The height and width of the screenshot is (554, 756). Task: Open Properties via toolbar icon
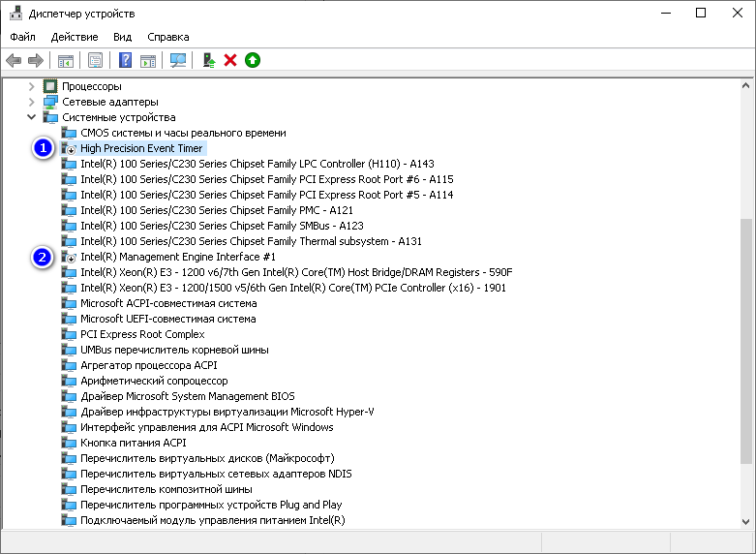tap(96, 60)
